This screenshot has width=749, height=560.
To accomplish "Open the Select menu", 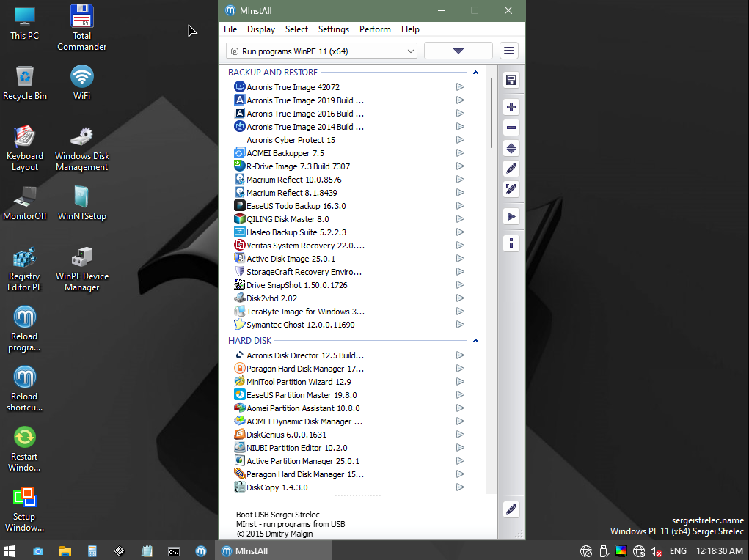I will (x=296, y=29).
